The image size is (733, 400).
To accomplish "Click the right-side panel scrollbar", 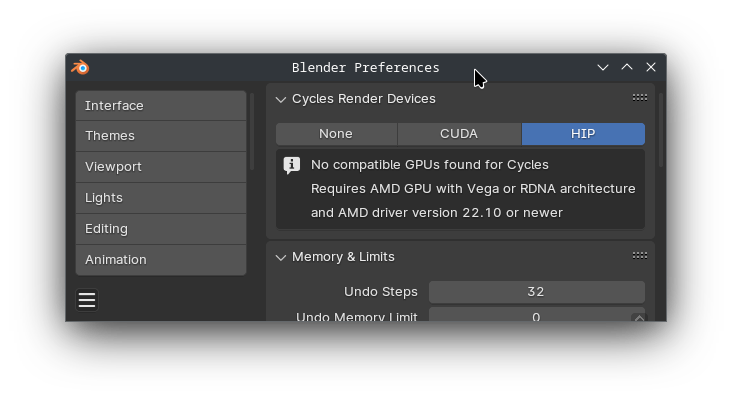I will (x=661, y=130).
